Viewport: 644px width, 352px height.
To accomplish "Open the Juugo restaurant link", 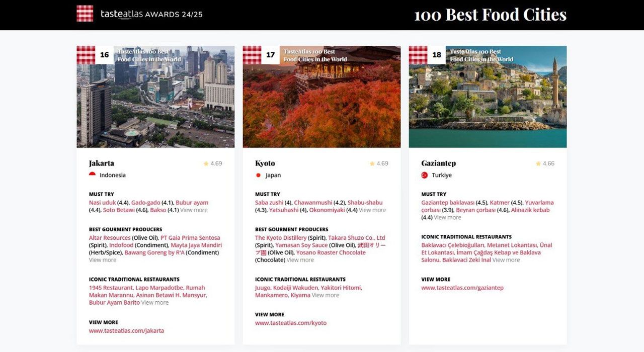I will [263, 288].
